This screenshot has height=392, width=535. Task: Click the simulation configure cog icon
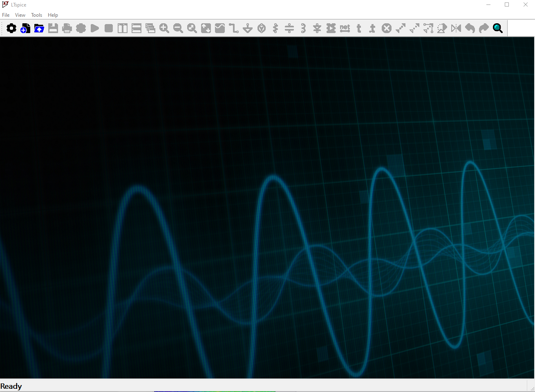click(81, 28)
